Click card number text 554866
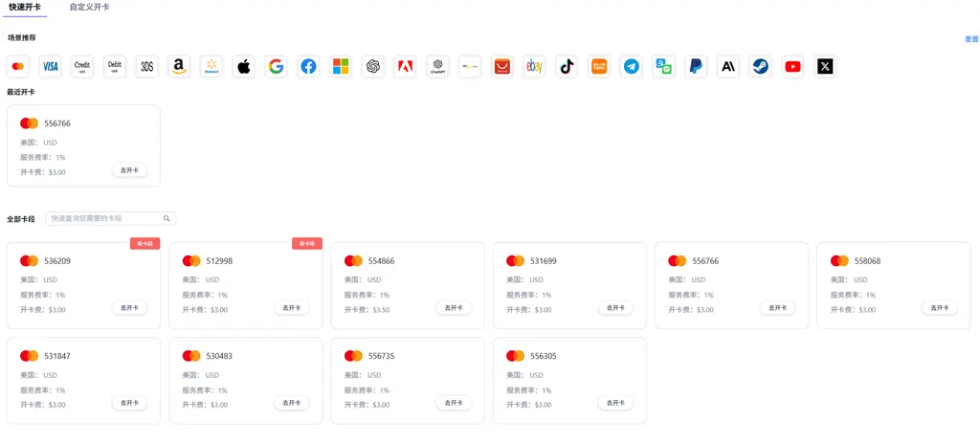 click(381, 261)
